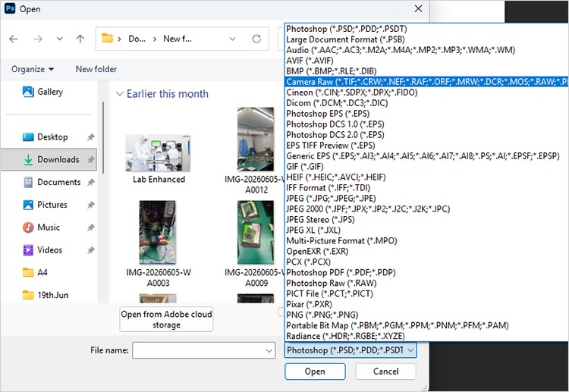Refresh the current folder view

click(x=256, y=39)
